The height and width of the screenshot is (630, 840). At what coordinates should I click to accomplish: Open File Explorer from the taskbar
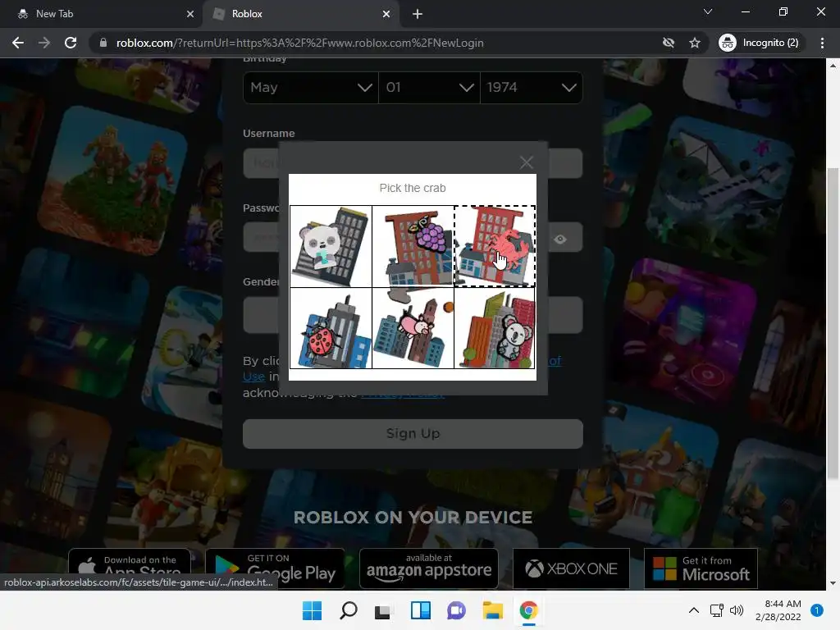(492, 610)
